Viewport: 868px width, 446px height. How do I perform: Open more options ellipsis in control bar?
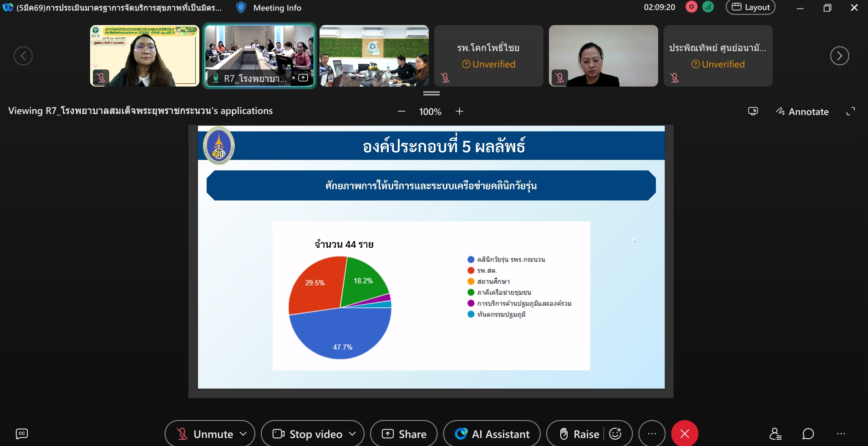click(652, 434)
